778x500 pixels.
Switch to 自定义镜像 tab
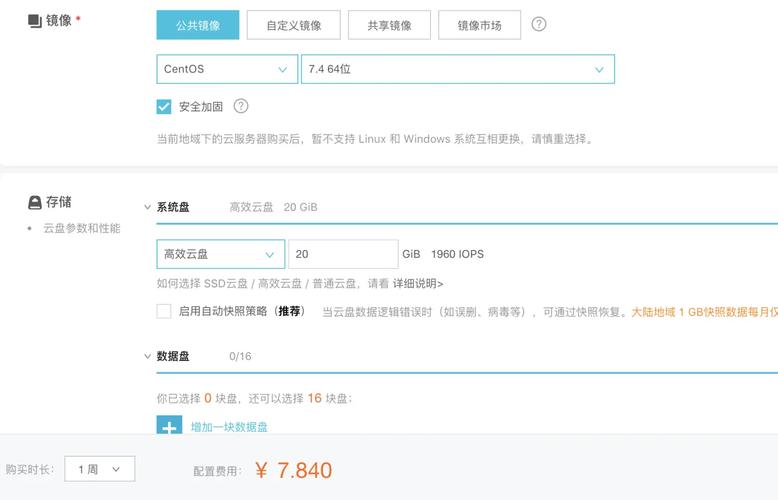point(294,25)
